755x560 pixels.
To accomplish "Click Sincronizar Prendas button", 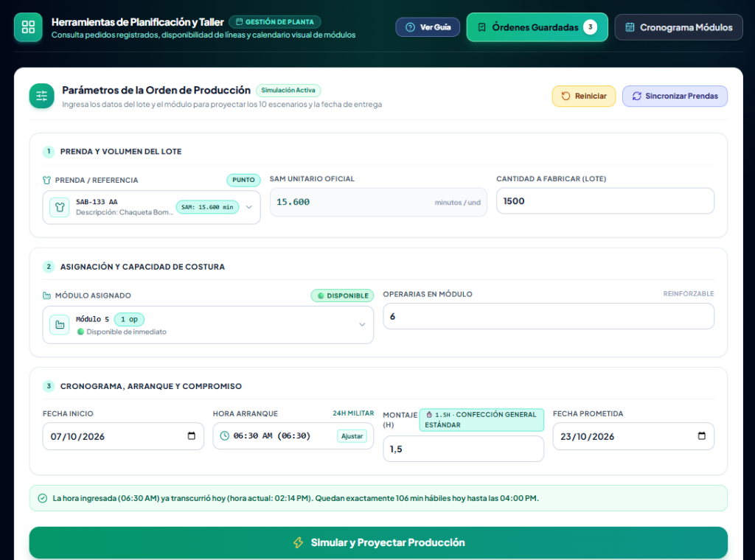I will (x=675, y=97).
